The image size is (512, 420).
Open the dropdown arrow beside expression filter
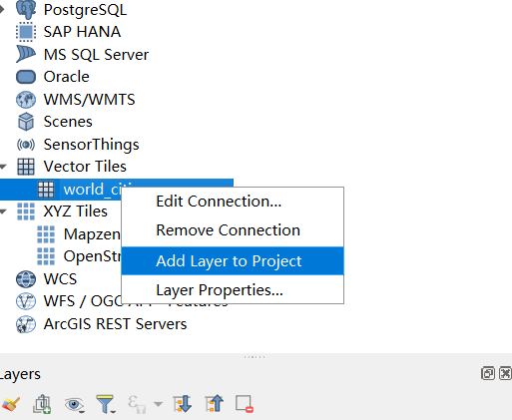coord(158,404)
